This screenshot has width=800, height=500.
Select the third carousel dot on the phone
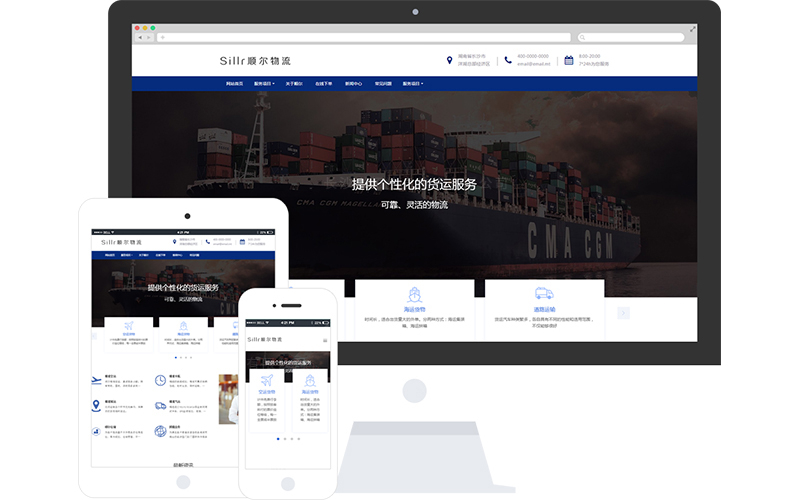pos(292,439)
